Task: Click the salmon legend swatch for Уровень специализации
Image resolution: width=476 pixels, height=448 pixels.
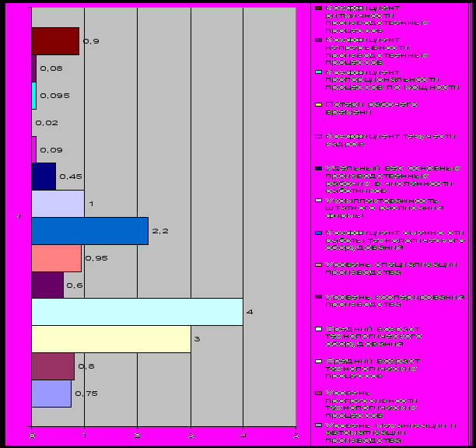Action: click(318, 265)
